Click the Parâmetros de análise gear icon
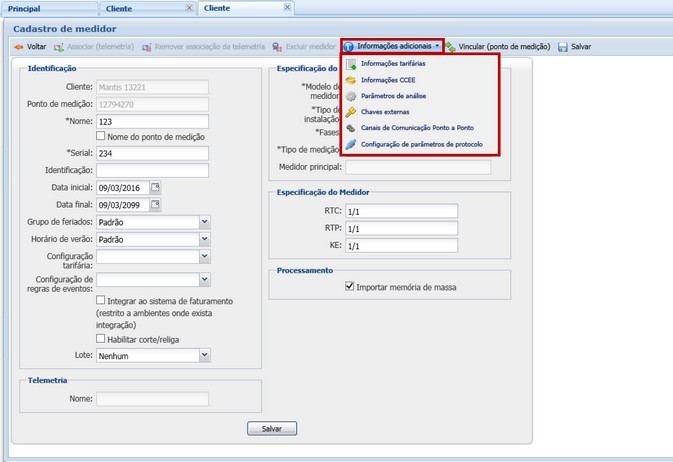This screenshot has width=673, height=462. click(x=350, y=96)
